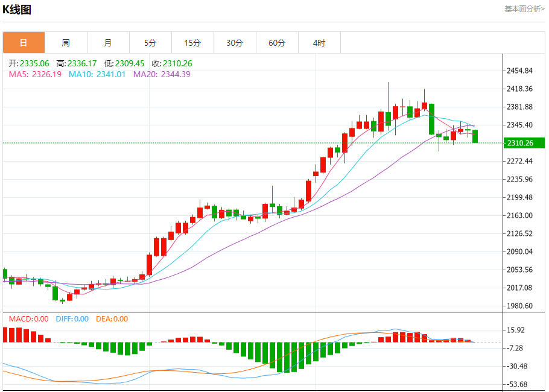Click the DEA:0.00 indicator label
This screenshot has height=392, width=549.
(x=112, y=319)
